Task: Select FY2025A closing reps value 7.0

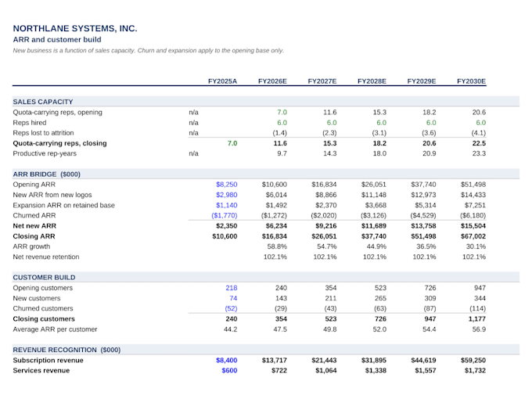Action: pos(232,143)
